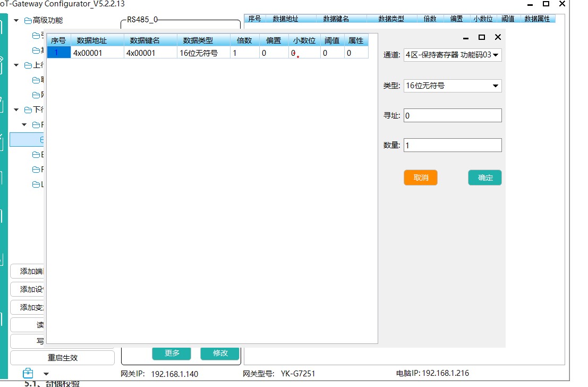588x387 pixels.
Task: Collapse the 上行 tree node arrow
Action: click(x=16, y=65)
